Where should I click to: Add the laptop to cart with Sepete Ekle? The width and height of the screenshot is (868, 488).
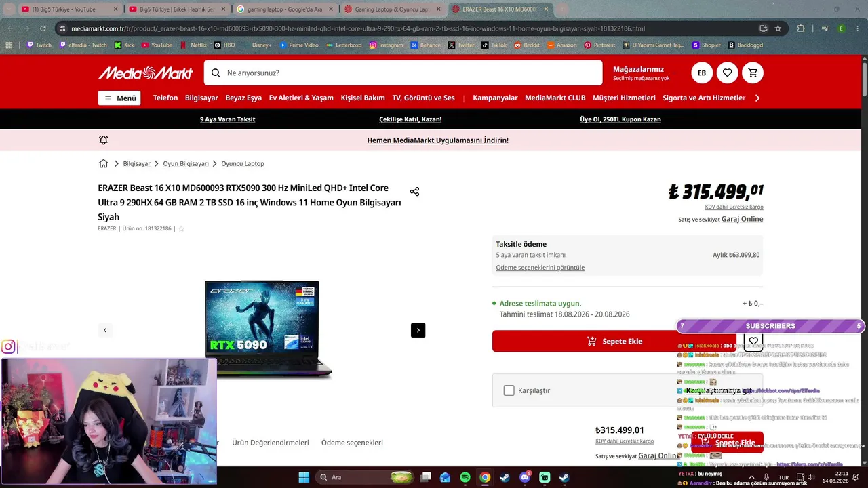[614, 341]
